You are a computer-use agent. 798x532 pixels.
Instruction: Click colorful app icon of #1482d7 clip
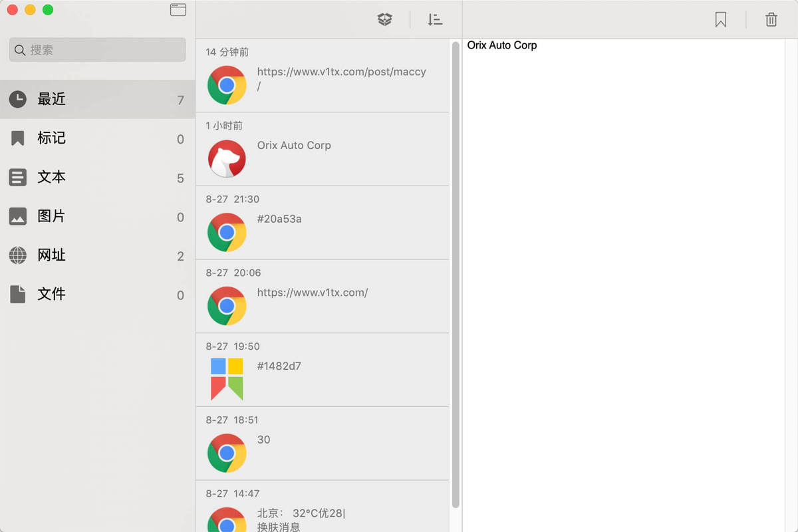tap(227, 380)
